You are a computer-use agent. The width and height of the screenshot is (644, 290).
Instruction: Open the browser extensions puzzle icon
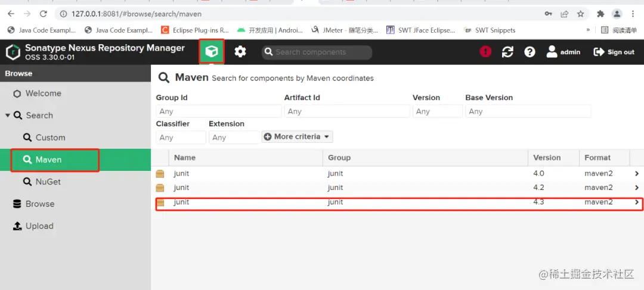[x=600, y=14]
